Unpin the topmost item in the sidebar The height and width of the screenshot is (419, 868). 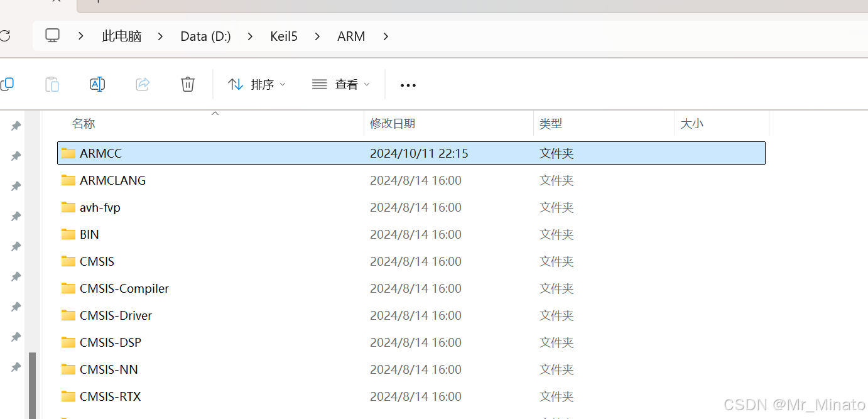(x=15, y=125)
